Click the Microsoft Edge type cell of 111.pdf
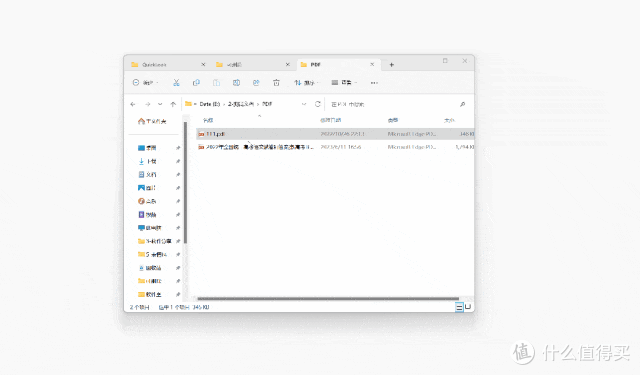 (412, 134)
